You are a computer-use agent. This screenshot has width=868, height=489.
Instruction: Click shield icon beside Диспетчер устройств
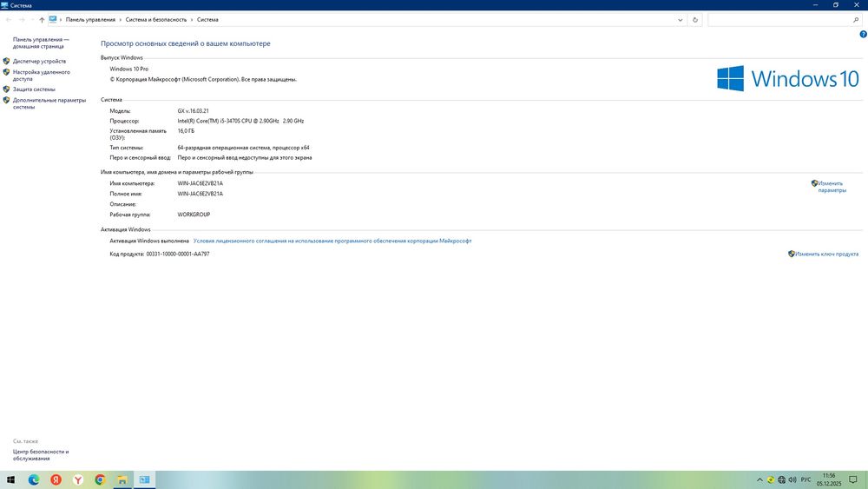pyautogui.click(x=7, y=61)
